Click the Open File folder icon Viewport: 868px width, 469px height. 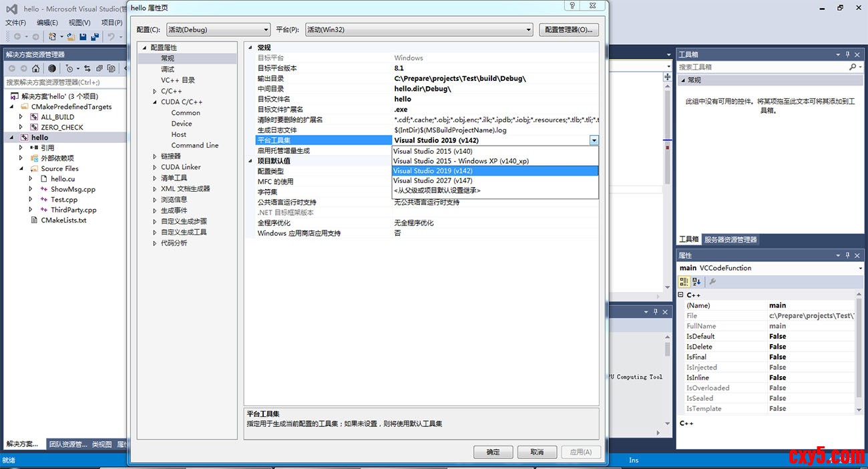[x=71, y=37]
